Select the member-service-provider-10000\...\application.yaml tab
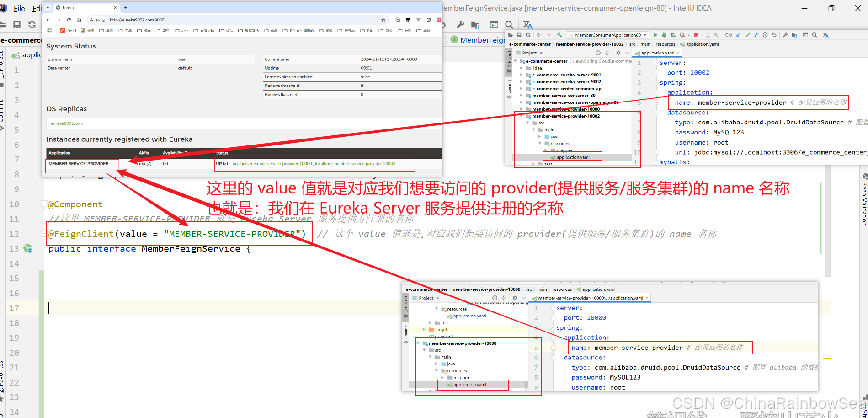Viewport: 868px width, 418px height. [x=590, y=298]
